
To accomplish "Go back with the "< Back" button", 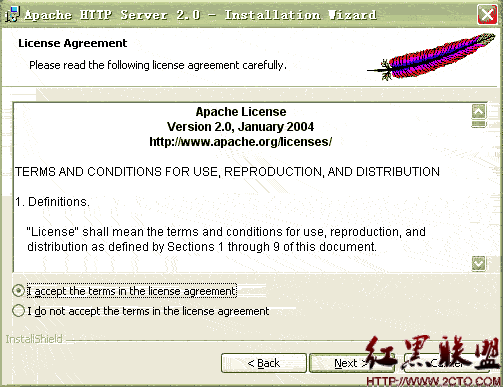I will [x=264, y=363].
